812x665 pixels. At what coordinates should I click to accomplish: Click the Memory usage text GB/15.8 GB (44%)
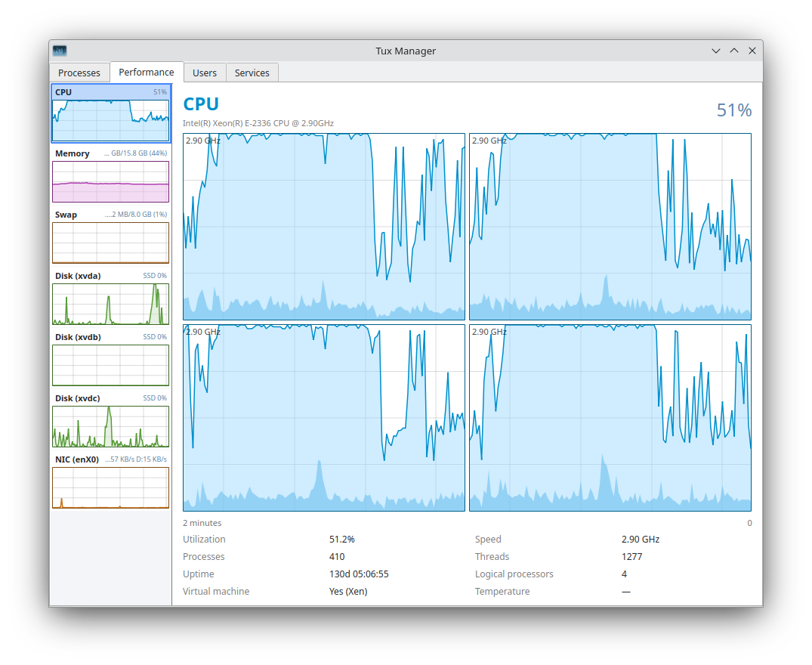[x=136, y=153]
